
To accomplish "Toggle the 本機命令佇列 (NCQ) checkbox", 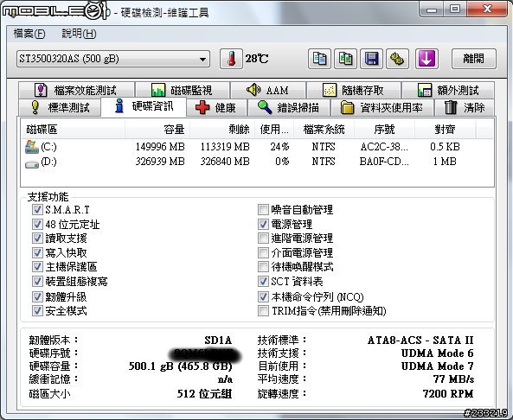I will coord(263,296).
